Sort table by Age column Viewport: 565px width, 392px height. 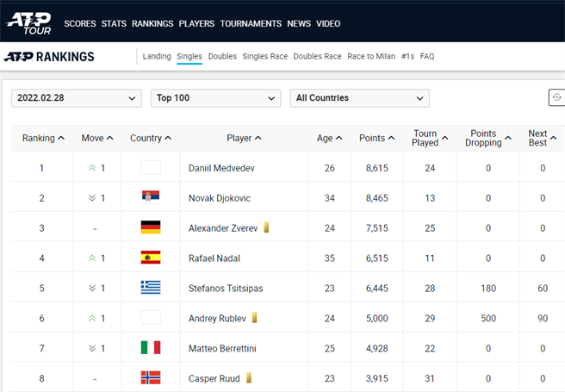[329, 138]
